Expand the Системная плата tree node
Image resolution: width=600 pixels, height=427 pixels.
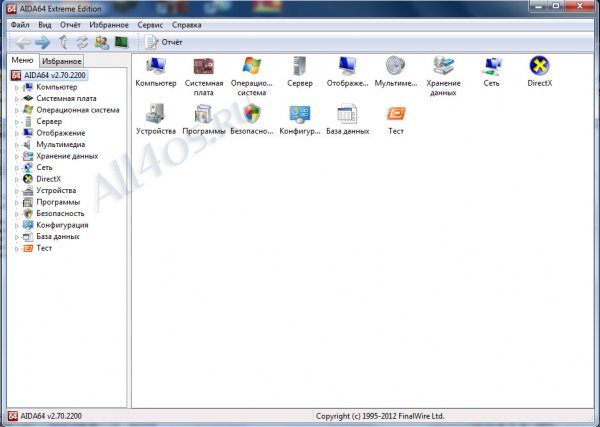[16, 99]
